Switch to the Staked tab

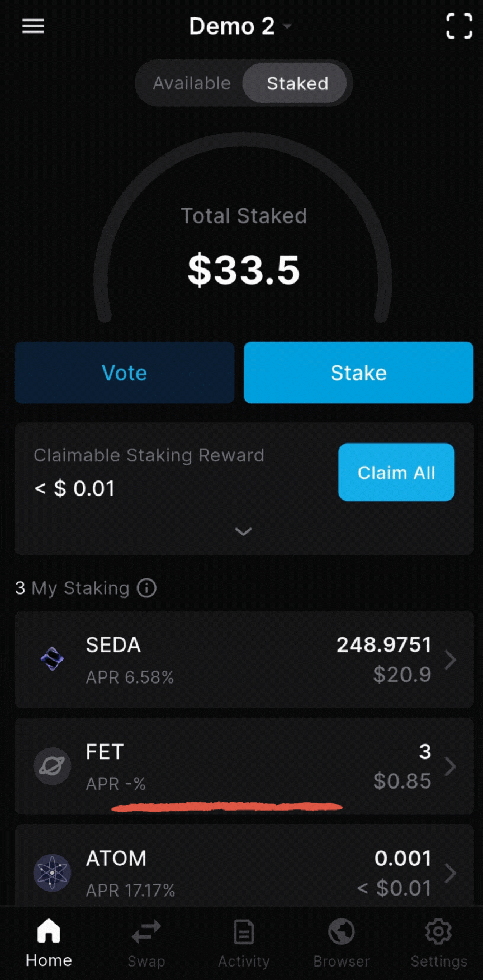pos(297,83)
